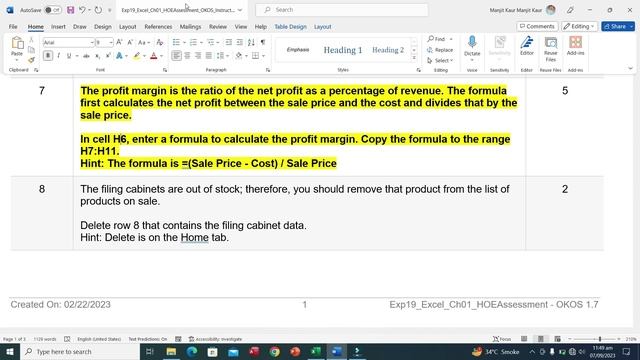Apply yellow text highlight color

tap(136, 56)
